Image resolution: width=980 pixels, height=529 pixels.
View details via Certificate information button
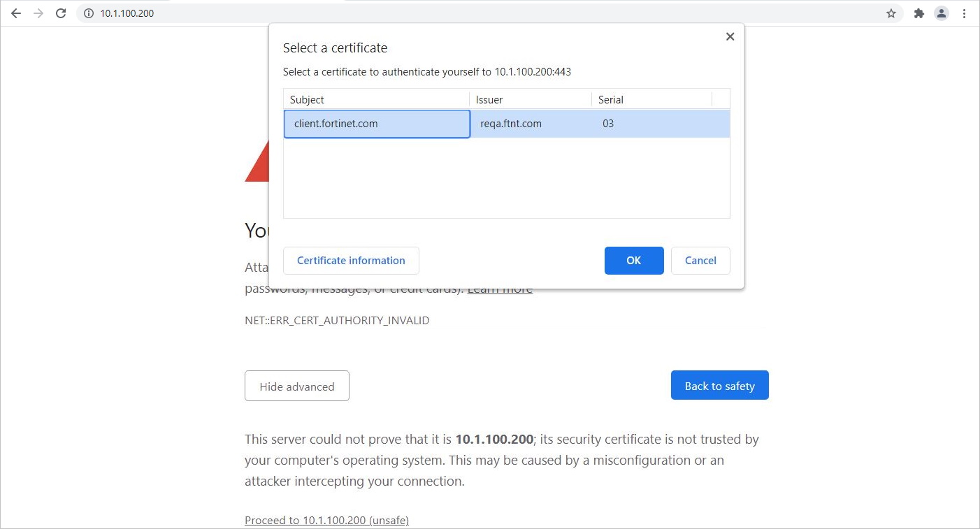[x=351, y=260]
